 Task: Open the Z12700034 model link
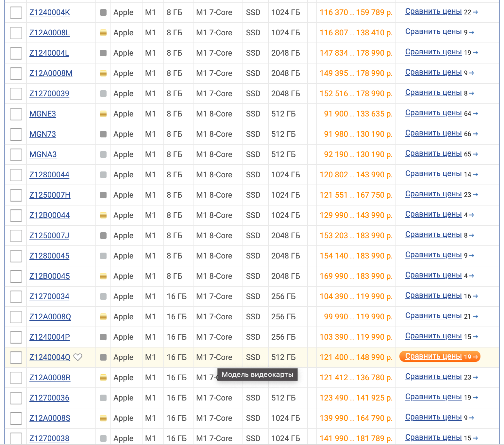click(49, 296)
